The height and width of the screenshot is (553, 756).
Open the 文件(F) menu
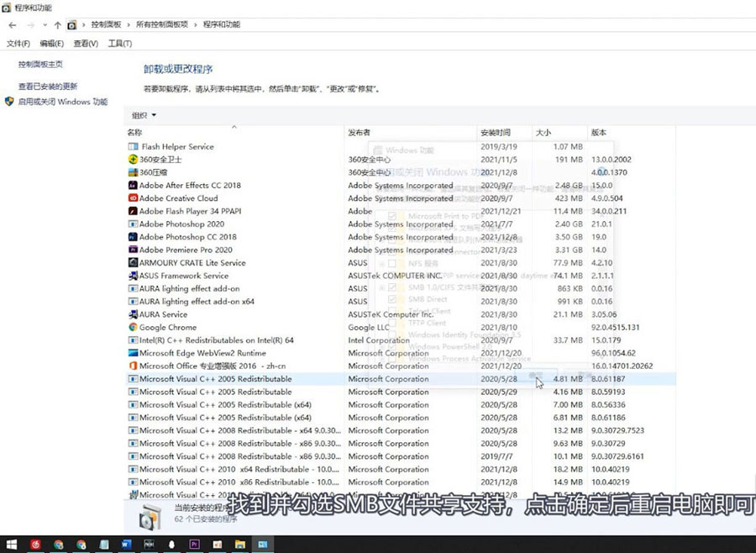click(18, 44)
